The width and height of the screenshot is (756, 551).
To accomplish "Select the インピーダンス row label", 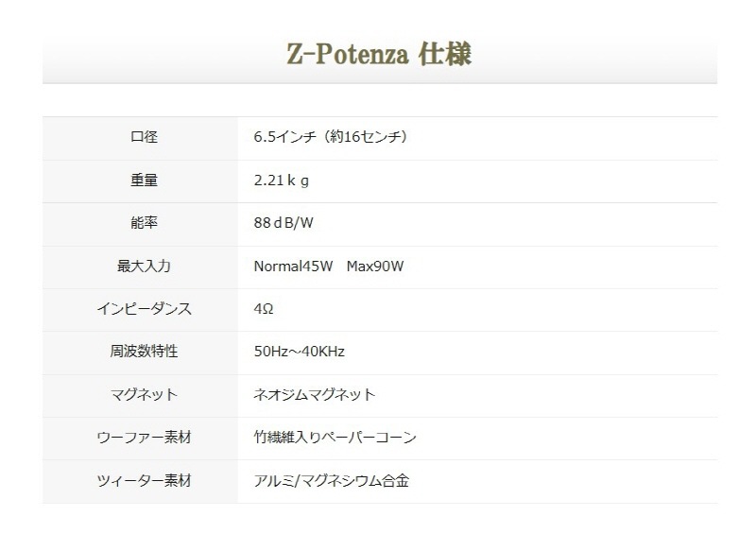I will pos(144,309).
